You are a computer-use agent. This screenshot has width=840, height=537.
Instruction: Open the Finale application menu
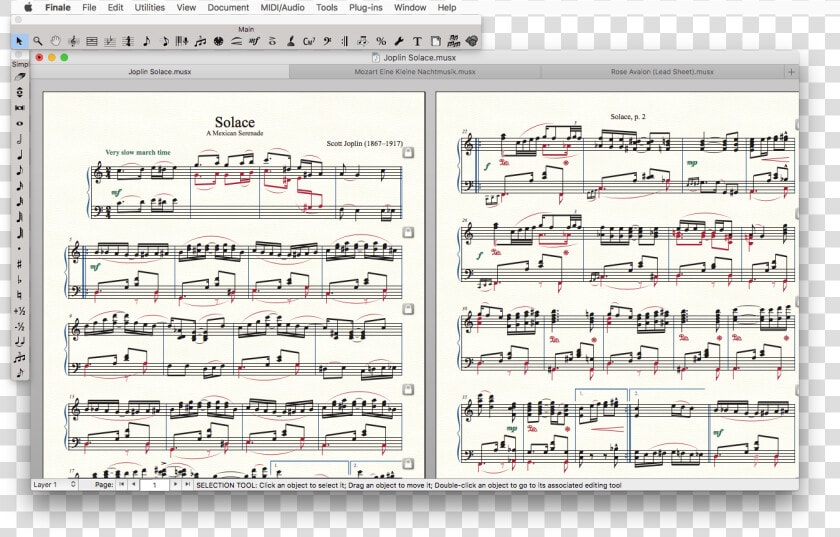pos(58,8)
